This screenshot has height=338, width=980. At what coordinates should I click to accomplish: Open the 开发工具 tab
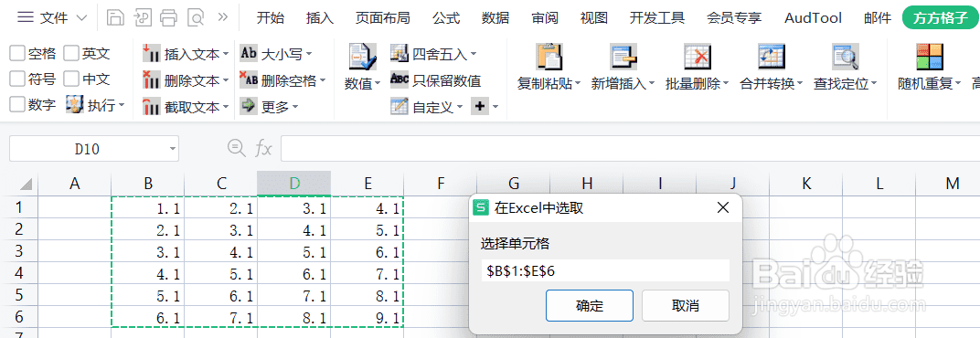(657, 18)
